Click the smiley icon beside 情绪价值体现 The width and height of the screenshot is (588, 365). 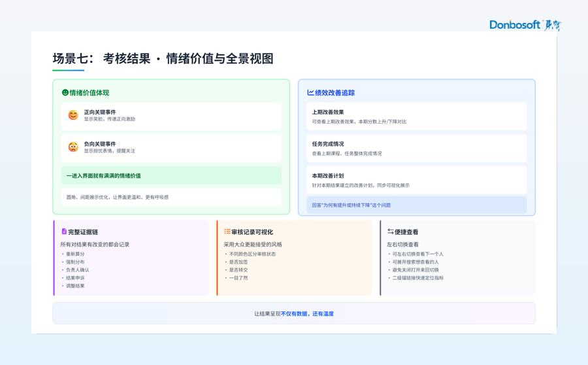pos(65,92)
